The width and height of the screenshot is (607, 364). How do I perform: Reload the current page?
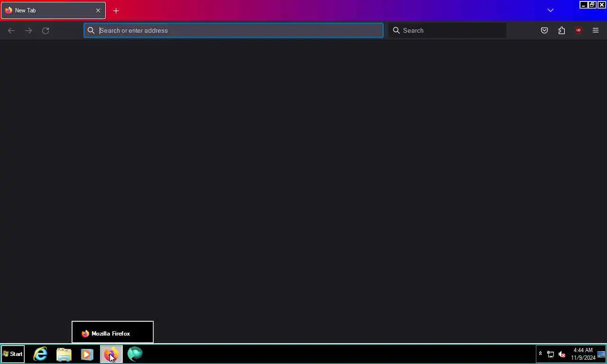[x=46, y=30]
